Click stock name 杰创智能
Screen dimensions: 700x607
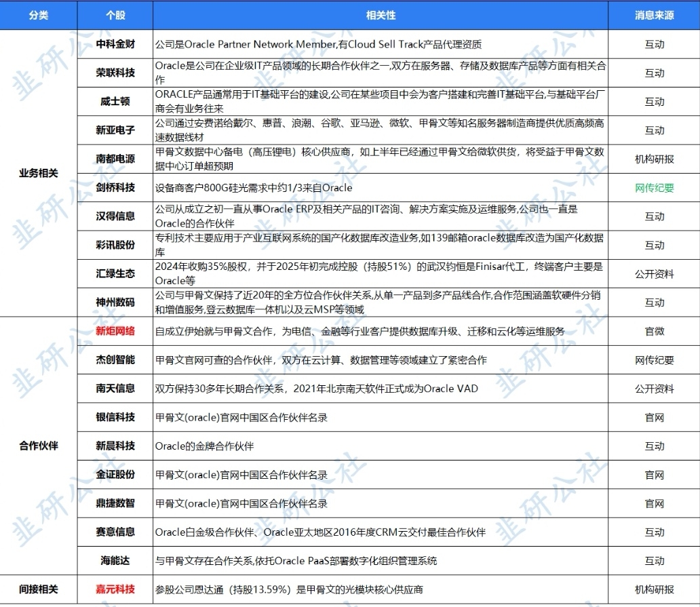click(115, 359)
